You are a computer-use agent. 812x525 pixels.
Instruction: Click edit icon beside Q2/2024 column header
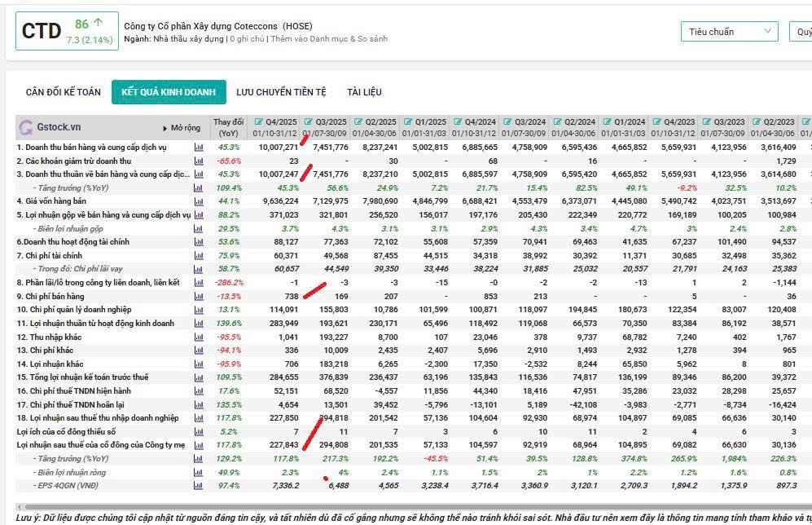click(557, 121)
